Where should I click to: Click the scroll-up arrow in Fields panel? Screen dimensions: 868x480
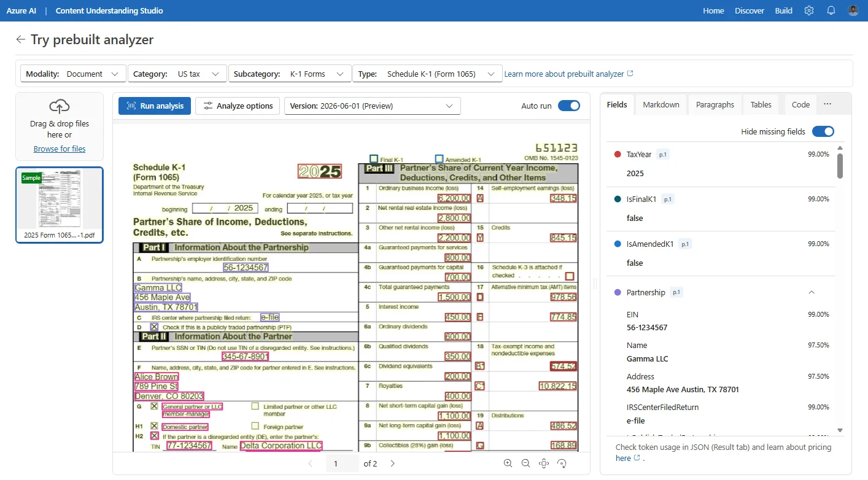coord(840,148)
